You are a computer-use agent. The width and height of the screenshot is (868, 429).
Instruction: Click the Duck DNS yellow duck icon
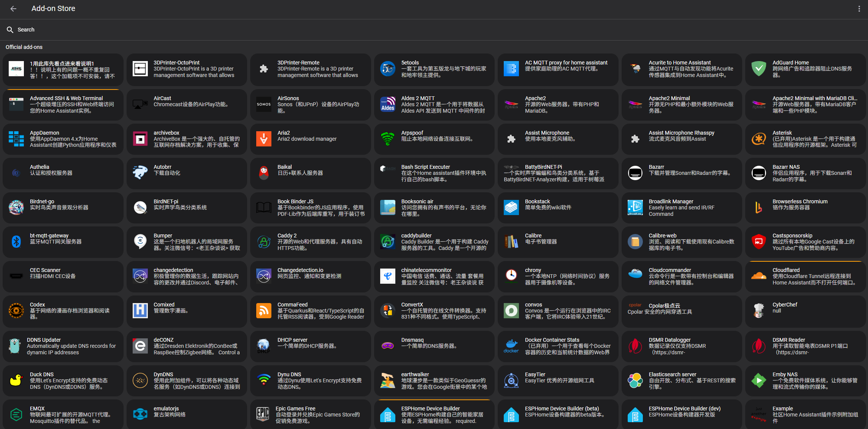16,380
